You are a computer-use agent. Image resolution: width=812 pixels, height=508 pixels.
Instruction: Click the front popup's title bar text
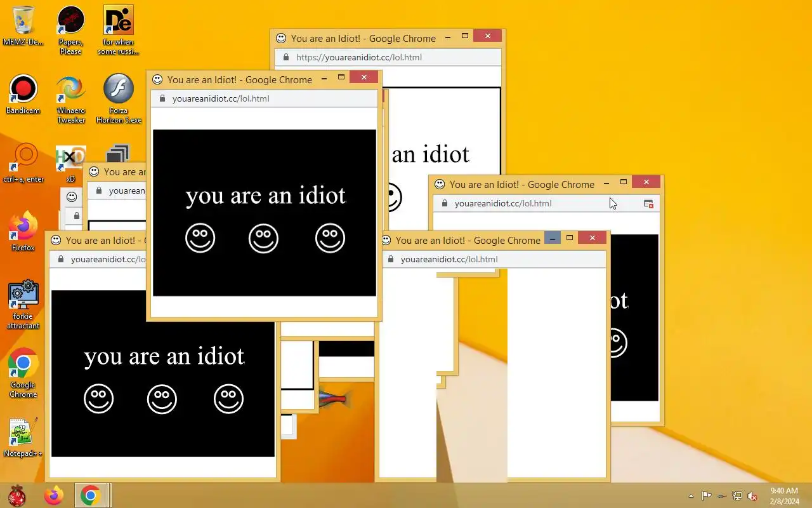point(240,79)
